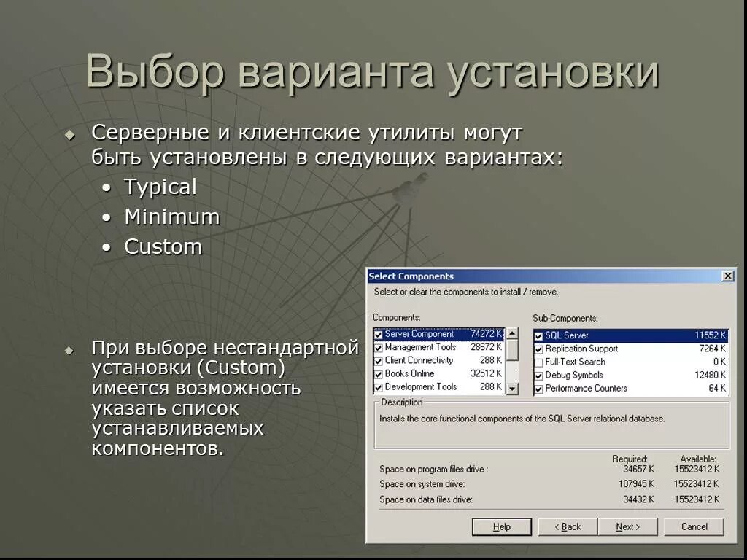Click the Components list scrollbar thumb
This screenshot has width=747, height=560.
coord(512,350)
